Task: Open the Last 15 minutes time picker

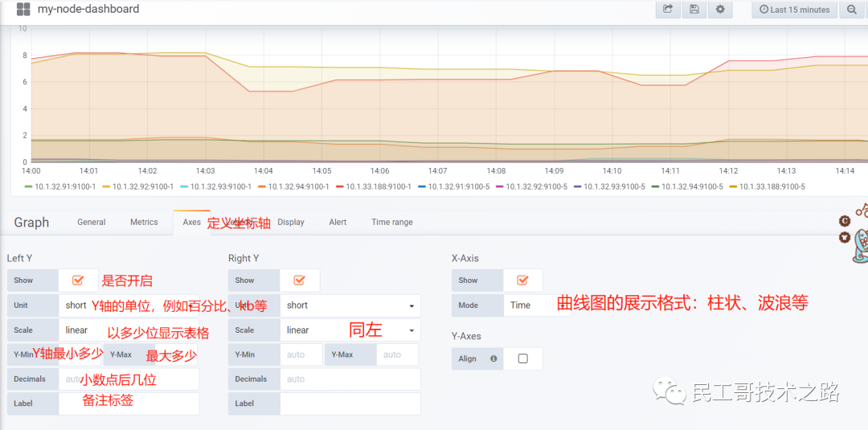Action: [794, 10]
